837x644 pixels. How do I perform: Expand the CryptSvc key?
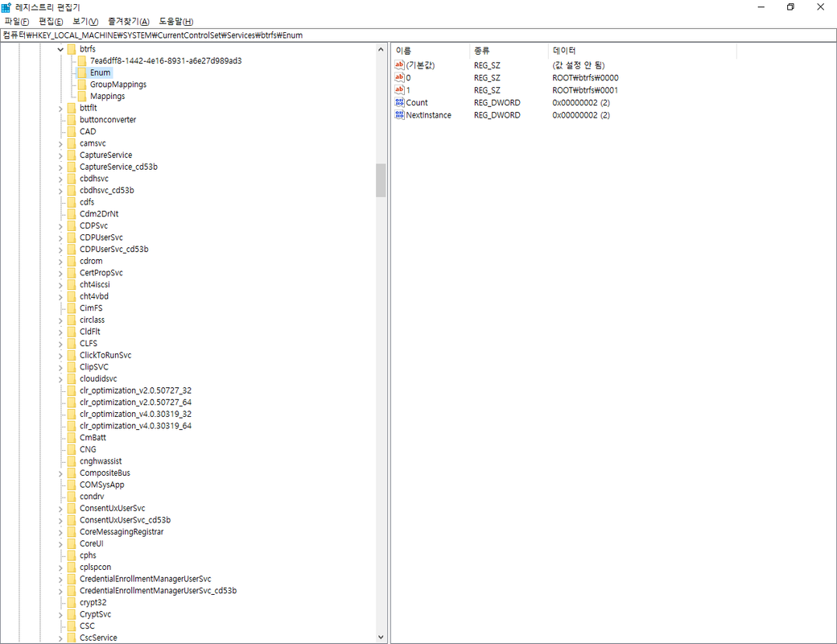tap(60, 614)
